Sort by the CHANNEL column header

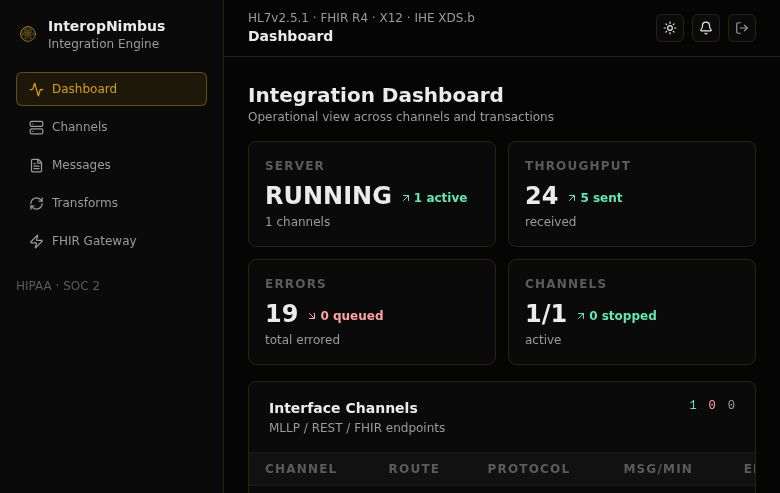(301, 469)
